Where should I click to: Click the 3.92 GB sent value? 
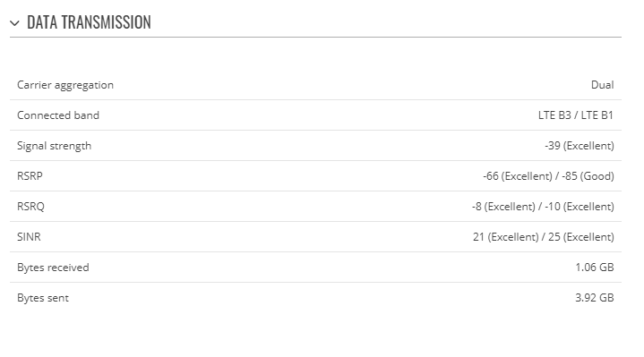tap(595, 297)
